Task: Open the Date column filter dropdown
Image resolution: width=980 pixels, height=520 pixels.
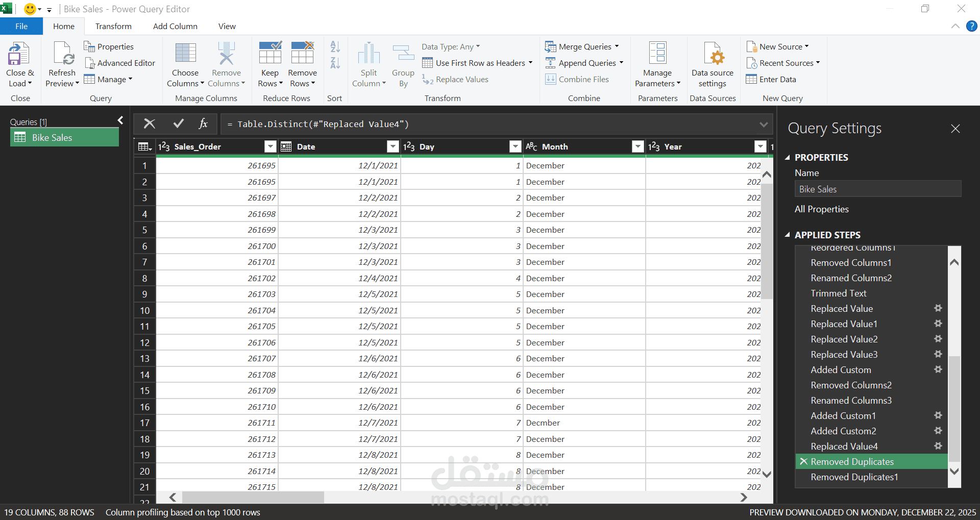Action: (393, 147)
